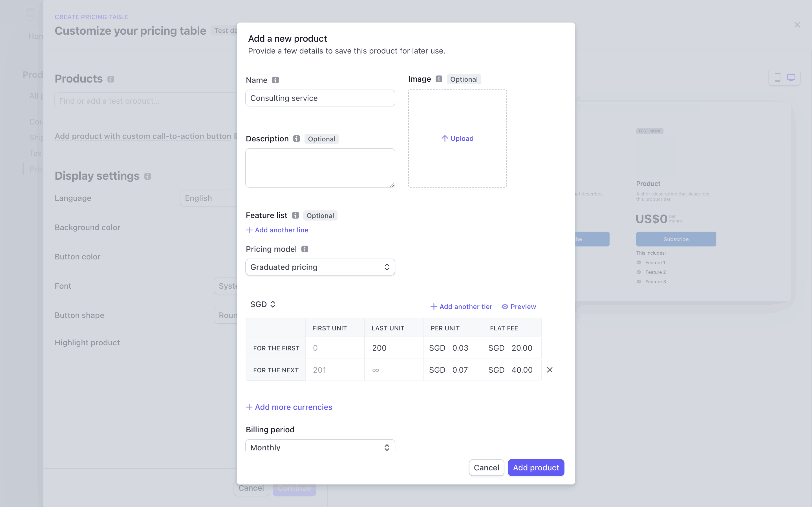The image size is (812, 507).
Task: Click the Consulting service name field
Action: pos(320,98)
